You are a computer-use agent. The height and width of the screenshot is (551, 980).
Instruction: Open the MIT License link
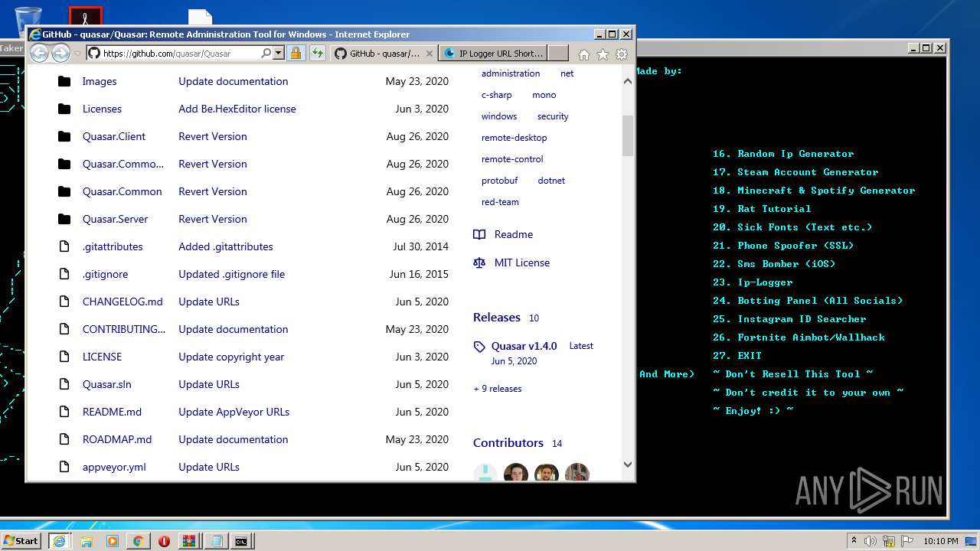(x=511, y=262)
